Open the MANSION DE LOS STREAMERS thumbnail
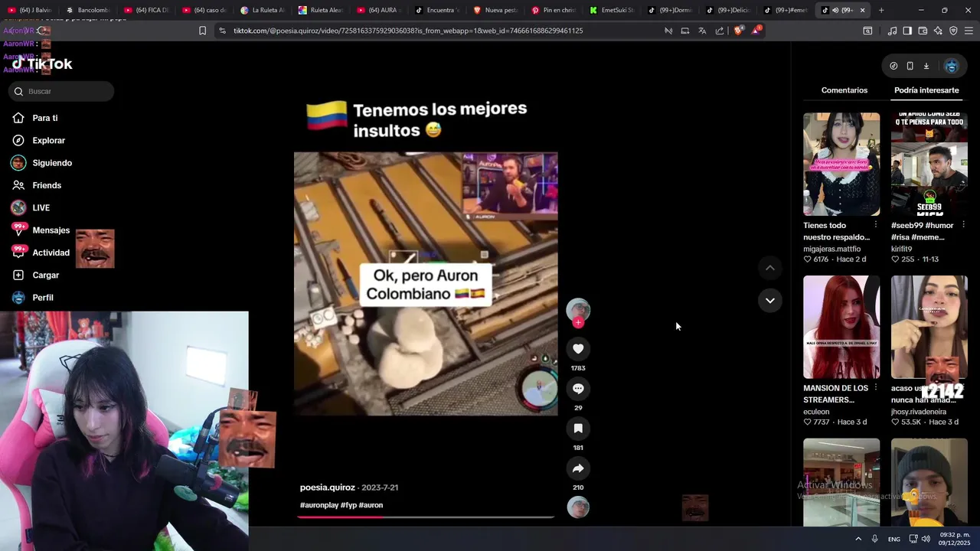Screen dimensions: 980x551 841,327
